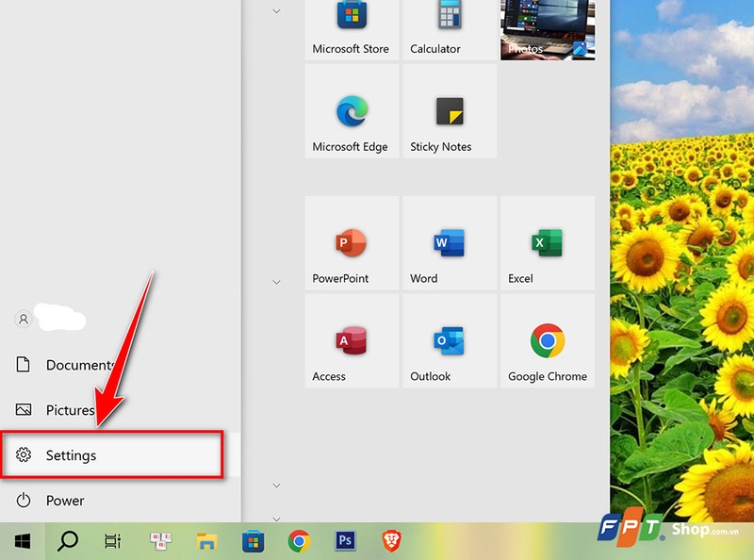Open Microsoft Store from the taskbar

pyautogui.click(x=253, y=541)
